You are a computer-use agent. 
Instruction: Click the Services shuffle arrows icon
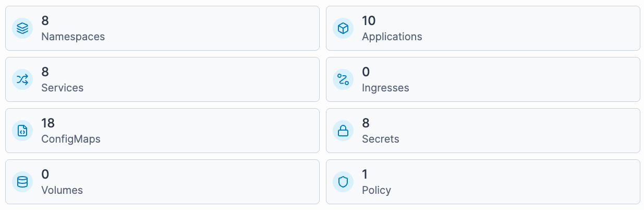pyautogui.click(x=22, y=79)
